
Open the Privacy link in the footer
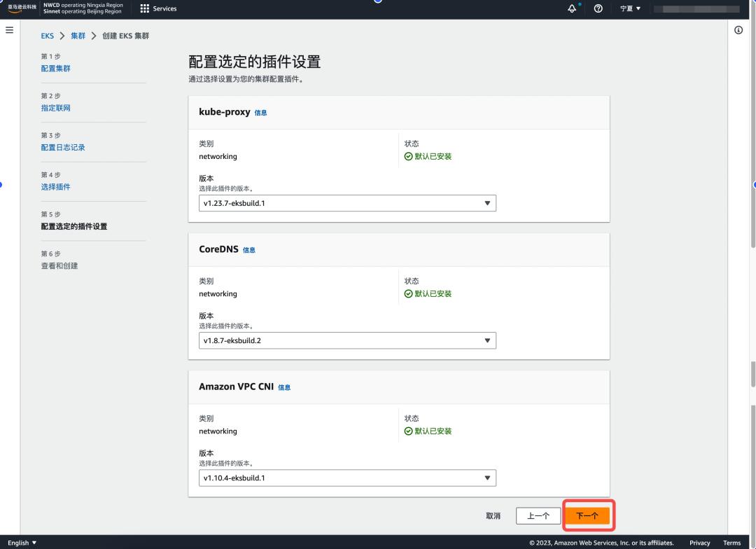(699, 542)
